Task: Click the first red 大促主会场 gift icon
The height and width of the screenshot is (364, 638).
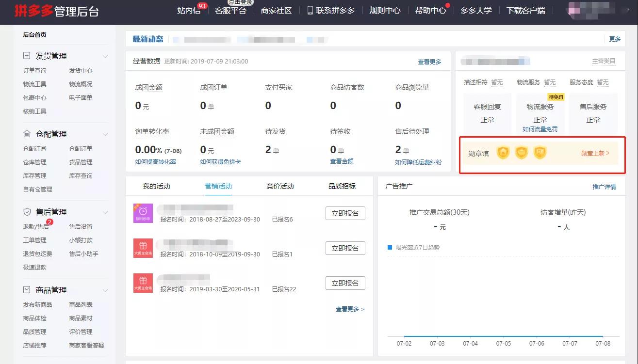Action: pos(143,248)
